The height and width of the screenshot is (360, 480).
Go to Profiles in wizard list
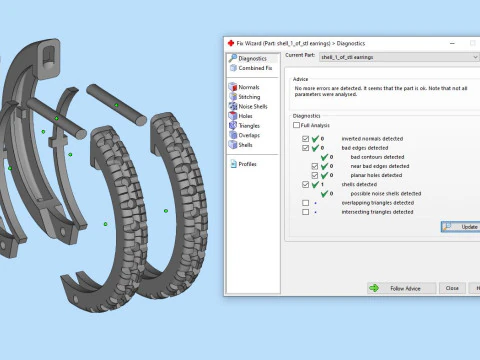247,164
